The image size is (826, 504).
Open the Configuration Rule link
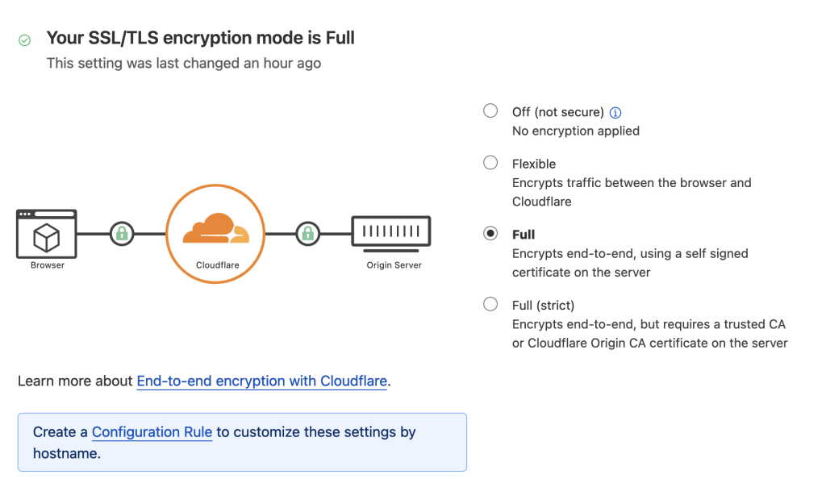pos(152,432)
